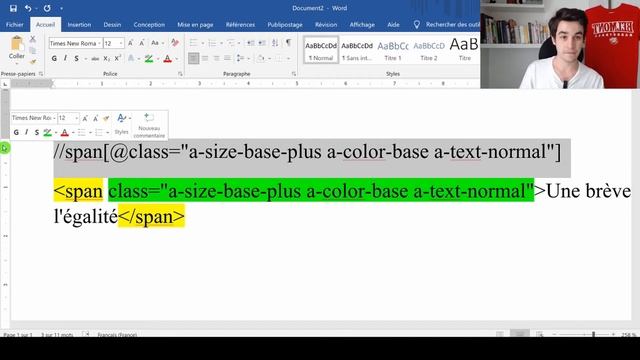Toggle Superscript X2 in the ribbon
The height and width of the screenshot is (360, 640).
coord(118,58)
